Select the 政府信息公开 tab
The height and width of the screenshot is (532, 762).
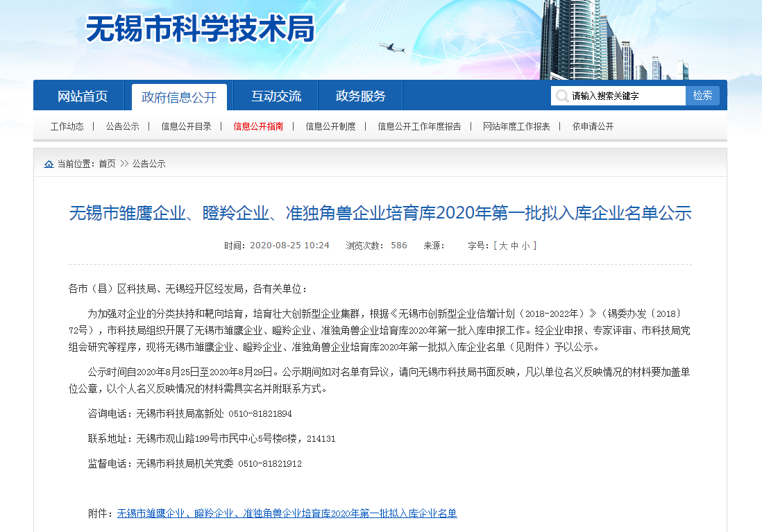coord(179,97)
